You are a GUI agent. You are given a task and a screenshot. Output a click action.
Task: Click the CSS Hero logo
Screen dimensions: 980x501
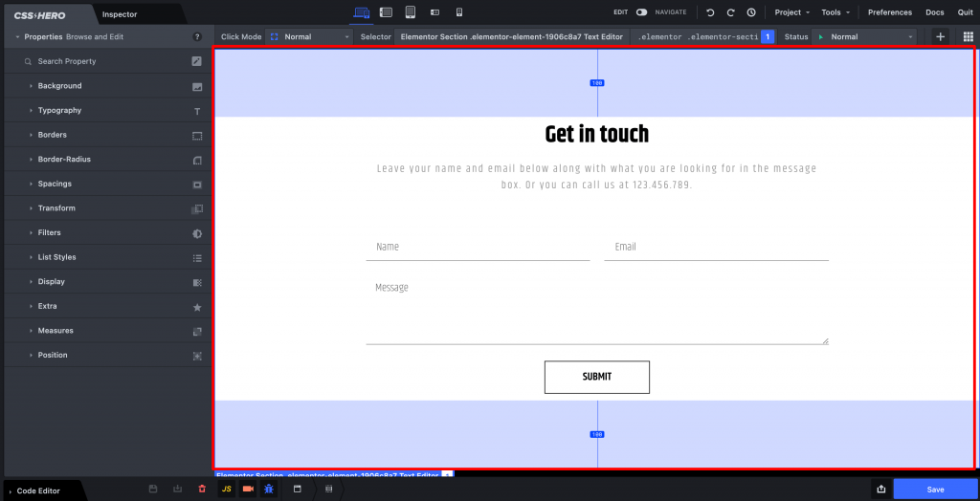(x=40, y=14)
